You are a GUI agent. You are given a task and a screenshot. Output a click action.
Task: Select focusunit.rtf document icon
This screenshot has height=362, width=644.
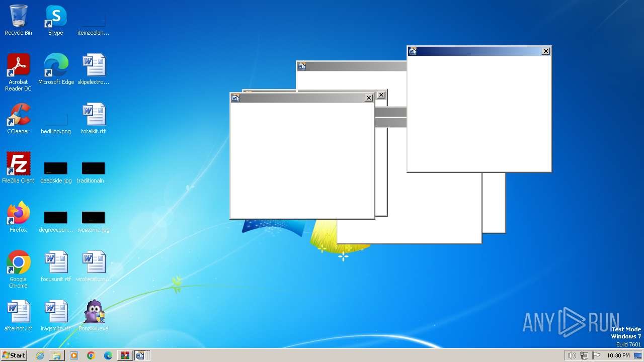[56, 266]
